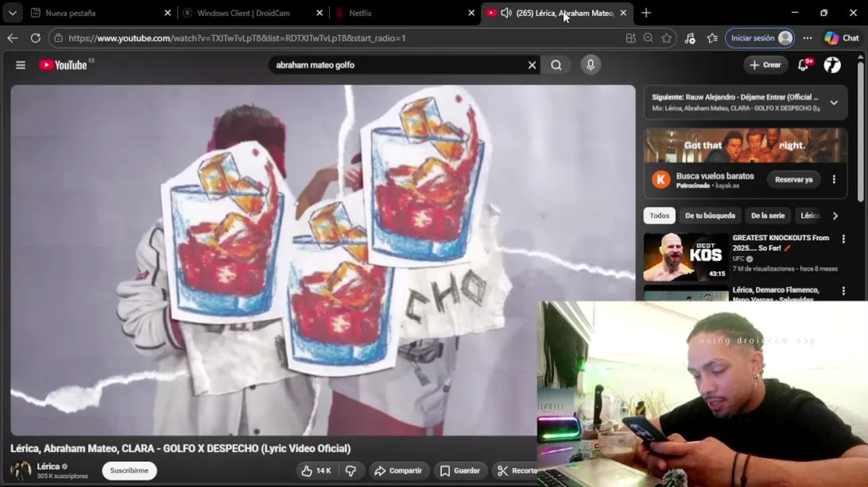The height and width of the screenshot is (487, 868).
Task: Open the YouTube account avatar menu
Action: click(832, 65)
